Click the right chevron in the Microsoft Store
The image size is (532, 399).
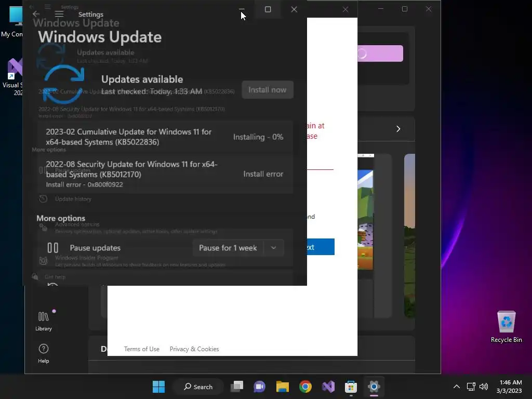pos(398,129)
